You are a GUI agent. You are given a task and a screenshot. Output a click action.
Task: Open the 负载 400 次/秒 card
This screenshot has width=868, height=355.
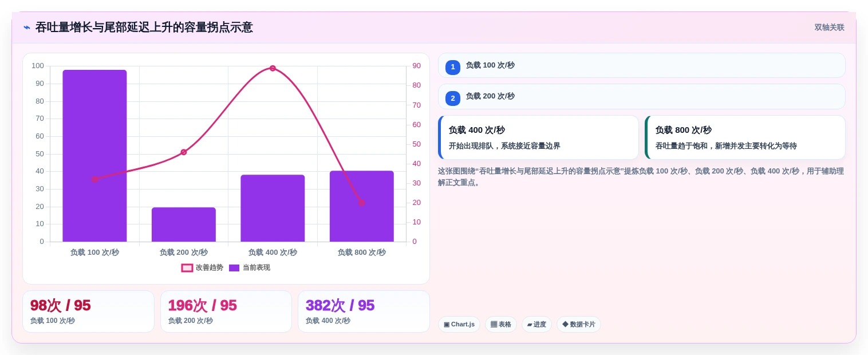[538, 137]
